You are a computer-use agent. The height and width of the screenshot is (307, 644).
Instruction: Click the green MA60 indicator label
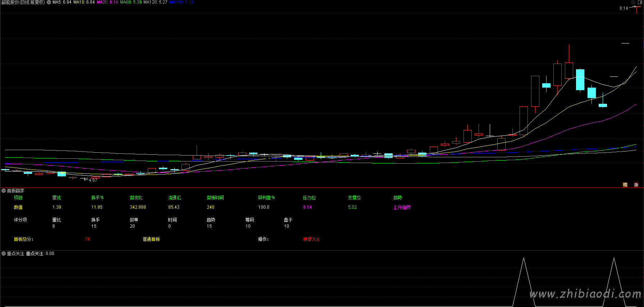[x=131, y=2]
